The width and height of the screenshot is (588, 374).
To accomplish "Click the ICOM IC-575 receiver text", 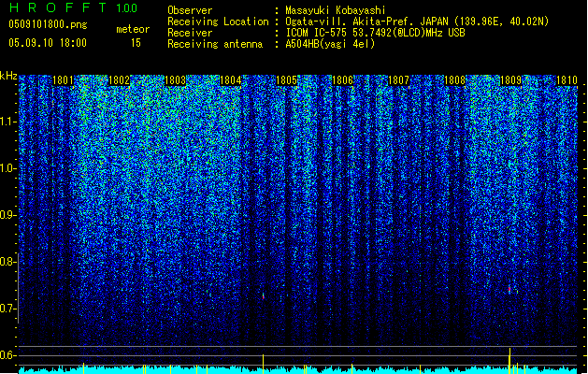I will tap(376, 33).
